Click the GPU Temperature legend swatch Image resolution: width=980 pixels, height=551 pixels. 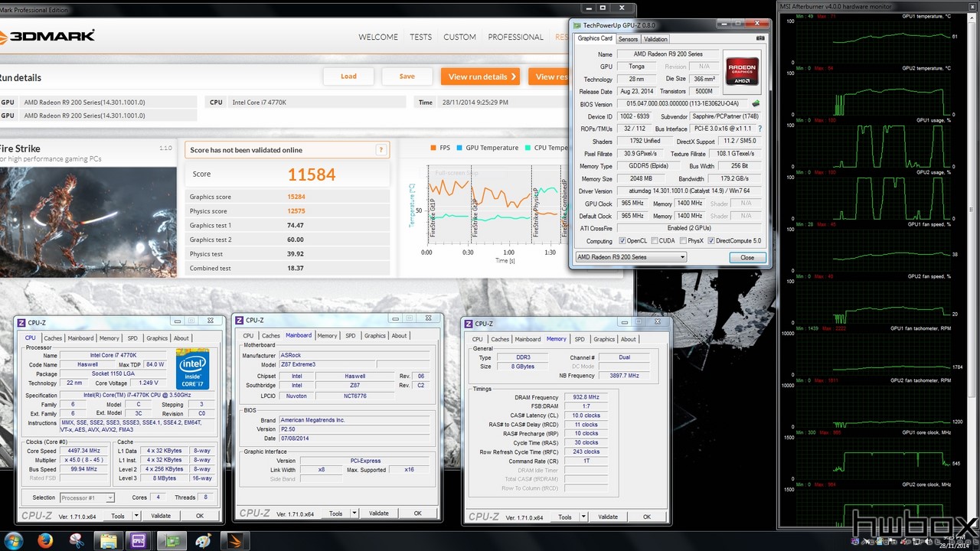tap(461, 148)
